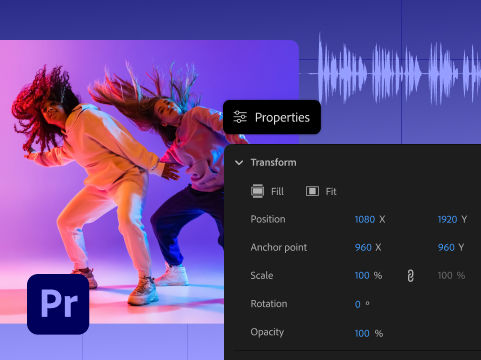
Task: Click the greyed-out linked Scale value
Action: (451, 276)
